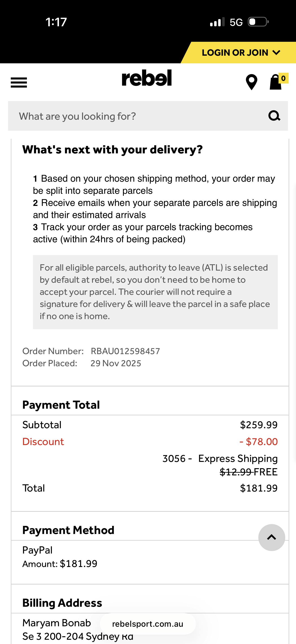296x644 pixels.
Task: Tap the rebelsport.com.au address pill
Action: click(148, 624)
